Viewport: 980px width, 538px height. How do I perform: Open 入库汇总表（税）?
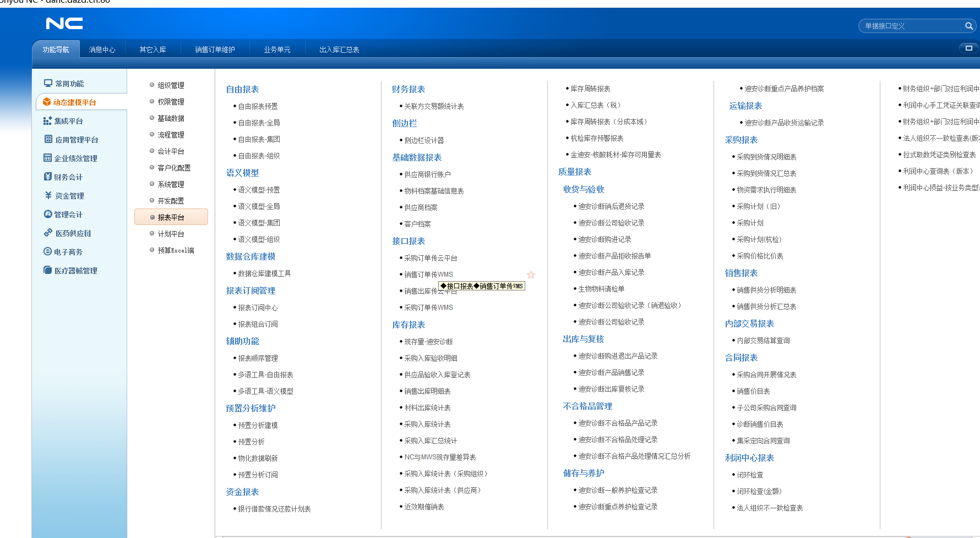click(x=597, y=105)
